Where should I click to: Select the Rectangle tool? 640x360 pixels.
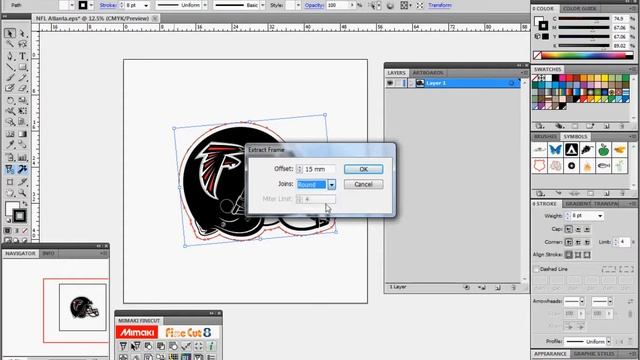point(22,67)
